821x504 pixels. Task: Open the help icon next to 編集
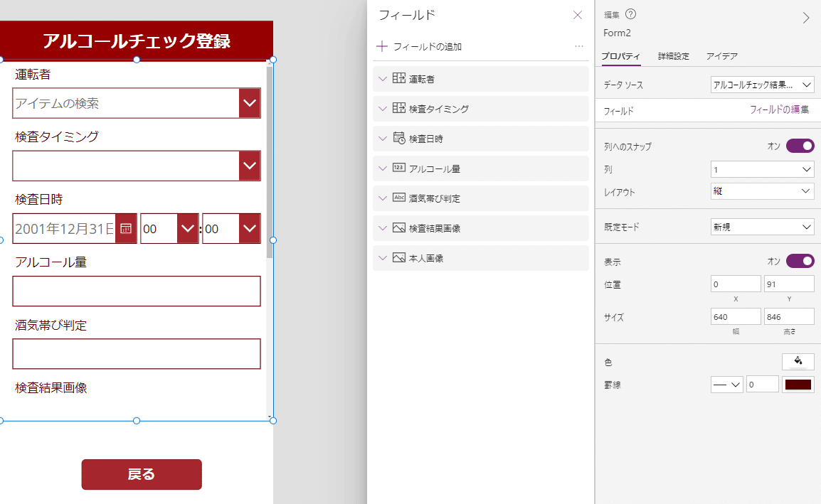click(631, 14)
